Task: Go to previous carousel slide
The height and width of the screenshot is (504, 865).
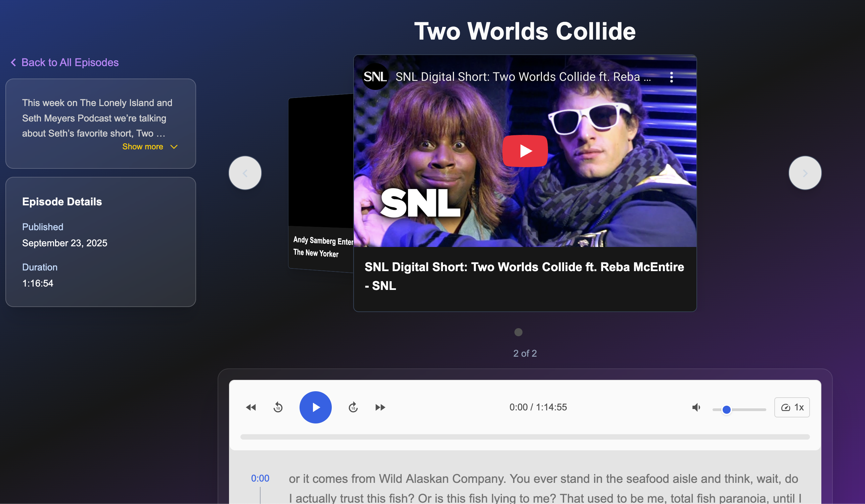Action: (245, 173)
